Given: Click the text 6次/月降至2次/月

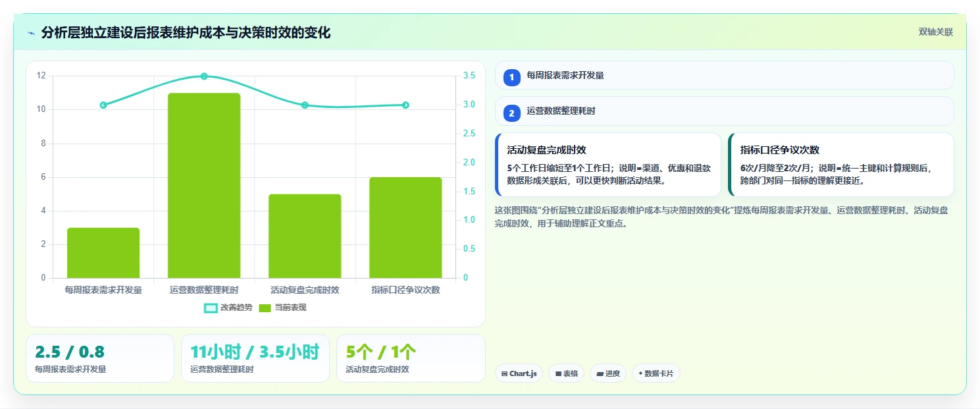Looking at the screenshot, I should [x=775, y=168].
